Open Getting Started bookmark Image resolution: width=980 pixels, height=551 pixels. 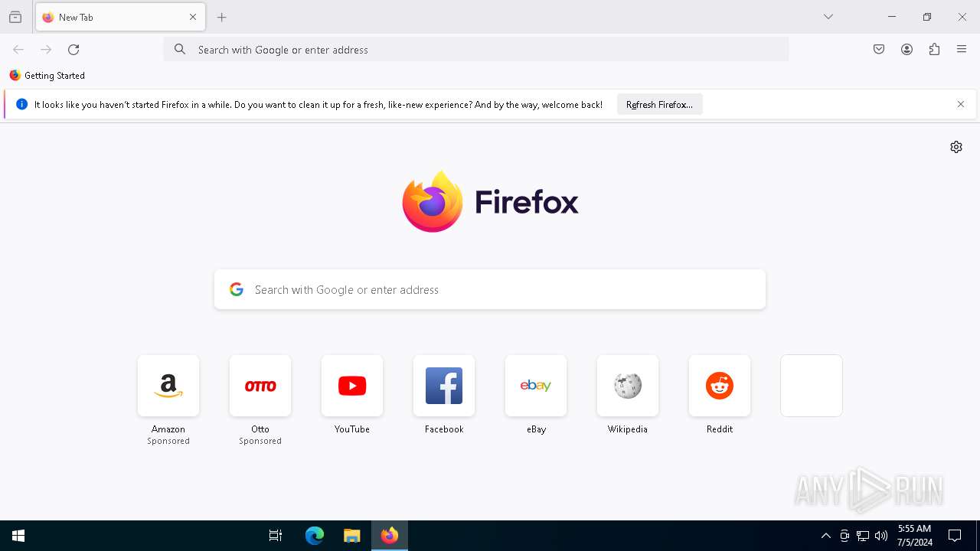(x=47, y=76)
